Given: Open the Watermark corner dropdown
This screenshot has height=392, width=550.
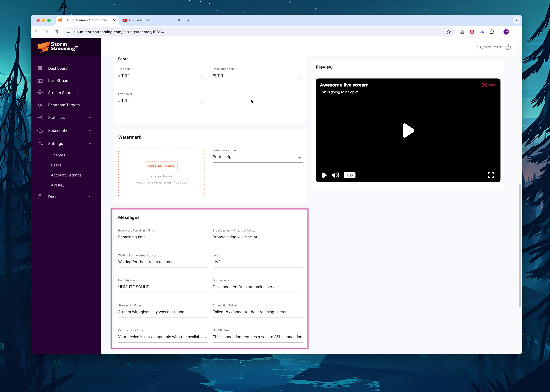Looking at the screenshot, I should [x=299, y=157].
